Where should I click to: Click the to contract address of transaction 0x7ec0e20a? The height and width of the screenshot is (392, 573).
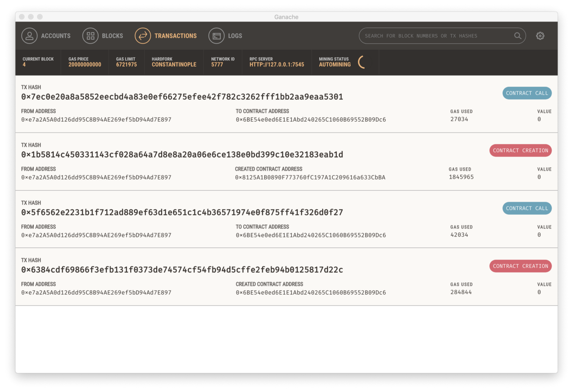click(x=311, y=120)
